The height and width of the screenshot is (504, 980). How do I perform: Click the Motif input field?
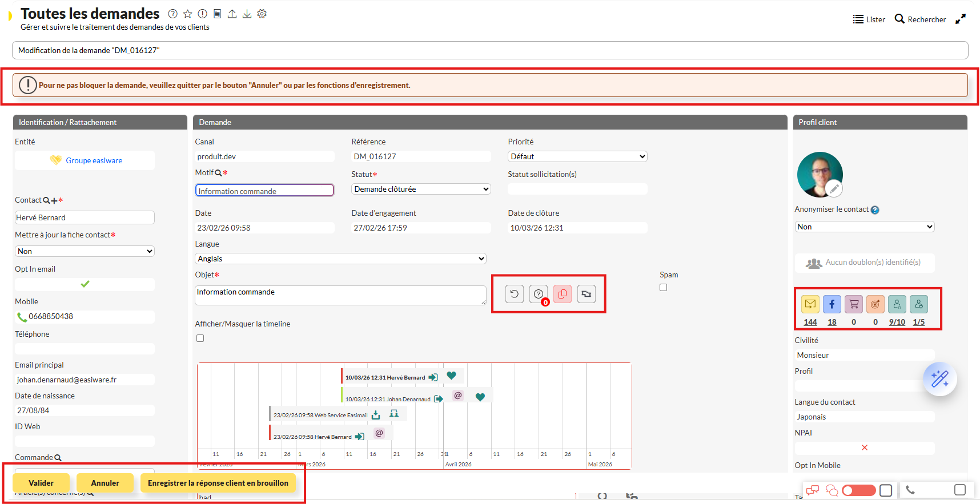pos(264,191)
